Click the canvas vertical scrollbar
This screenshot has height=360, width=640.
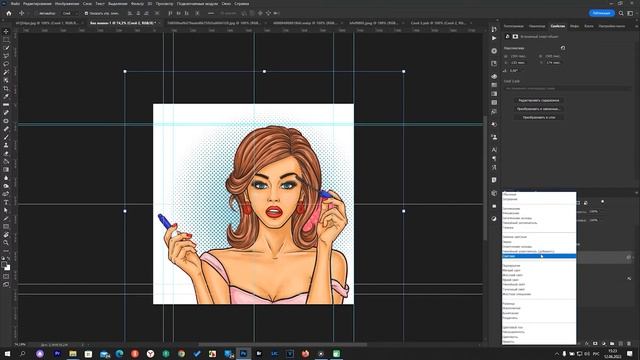(x=485, y=178)
